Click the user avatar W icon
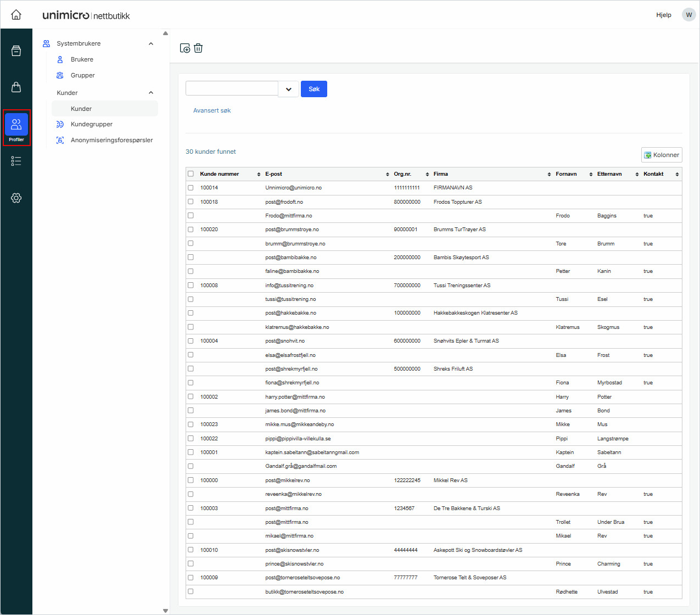Screen dimensions: 700x615 pos(688,15)
